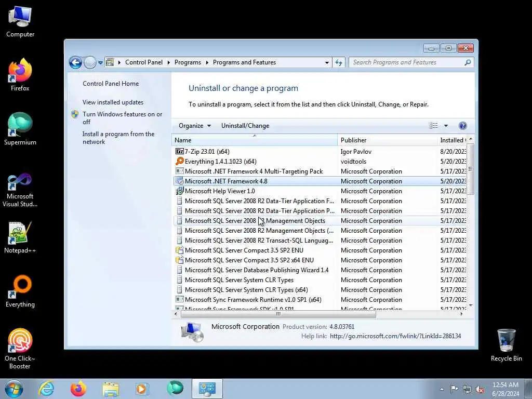Image resolution: width=532 pixels, height=399 pixels.
Task: Launch Firefox from the desktop shortcut
Action: point(20,75)
